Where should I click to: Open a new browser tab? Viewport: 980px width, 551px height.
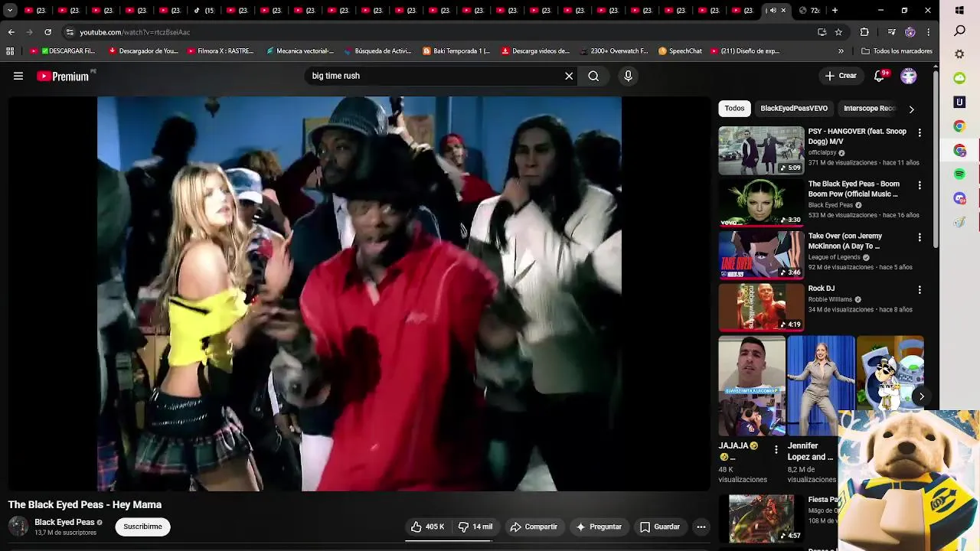pos(835,11)
